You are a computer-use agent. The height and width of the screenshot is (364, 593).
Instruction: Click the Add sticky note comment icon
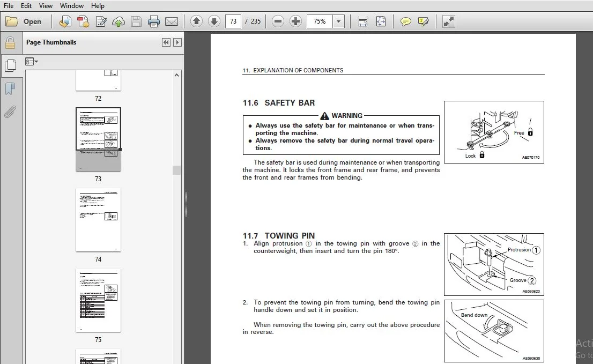click(x=405, y=21)
